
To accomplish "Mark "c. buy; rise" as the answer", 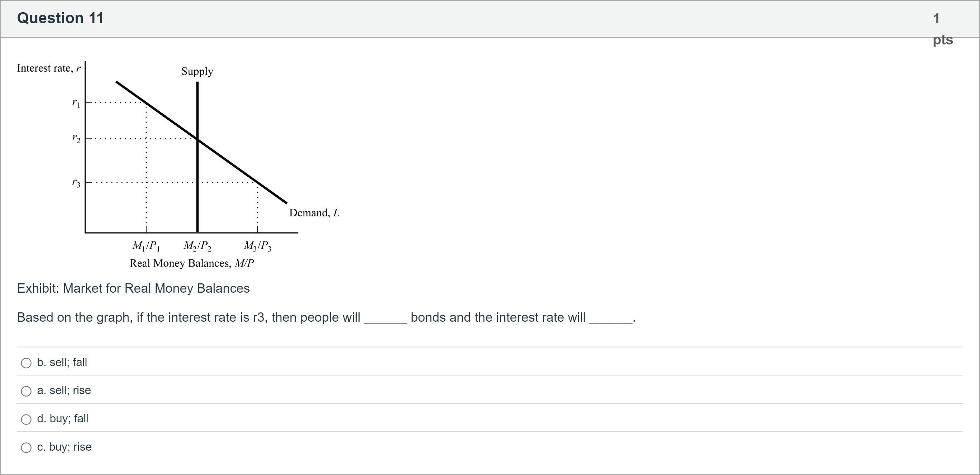I will (x=26, y=447).
